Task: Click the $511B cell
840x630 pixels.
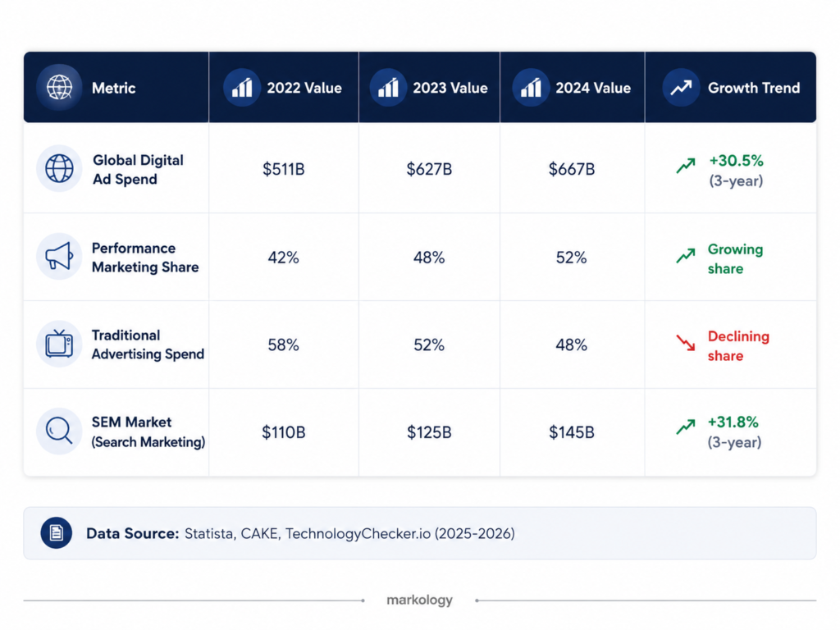Action: click(x=283, y=169)
